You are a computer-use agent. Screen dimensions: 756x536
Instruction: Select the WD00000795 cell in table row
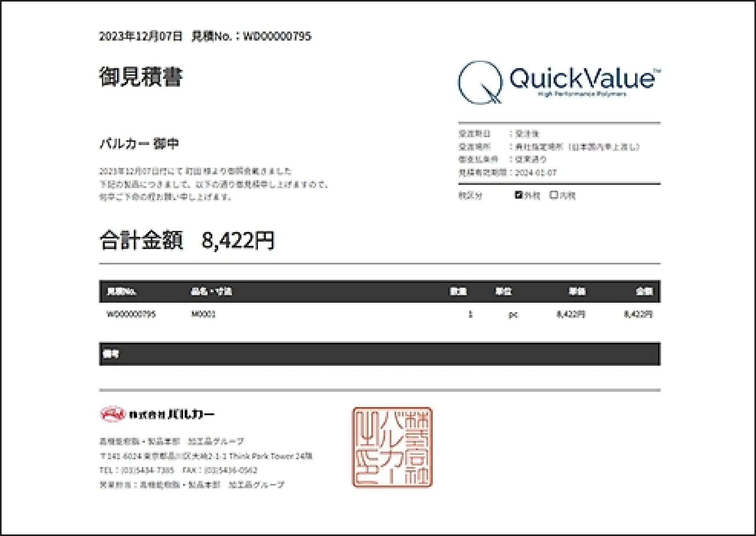[131, 314]
